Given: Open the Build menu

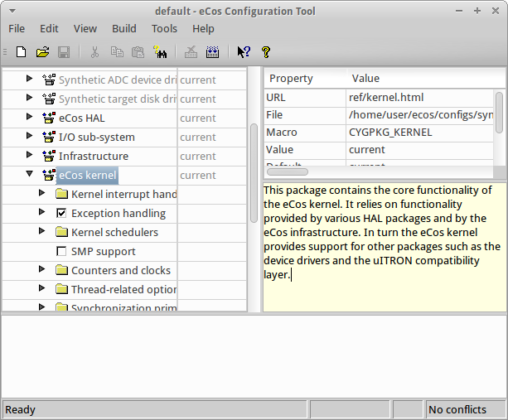Looking at the screenshot, I should point(124,29).
